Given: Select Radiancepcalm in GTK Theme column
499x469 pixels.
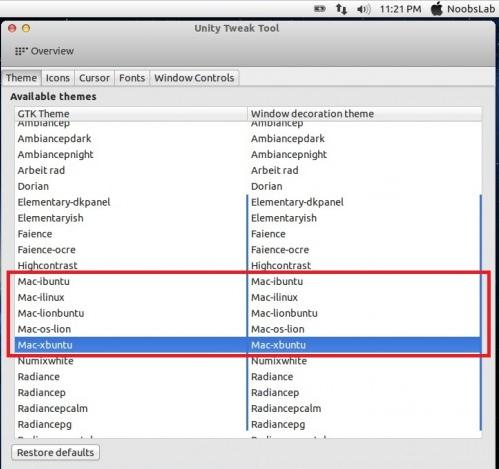Looking at the screenshot, I should 131,409.
